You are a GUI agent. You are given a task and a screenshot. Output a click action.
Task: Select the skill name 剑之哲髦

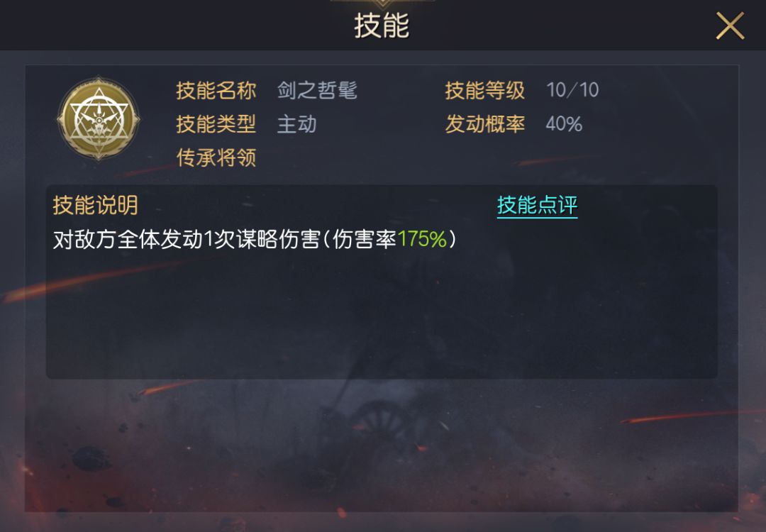317,90
